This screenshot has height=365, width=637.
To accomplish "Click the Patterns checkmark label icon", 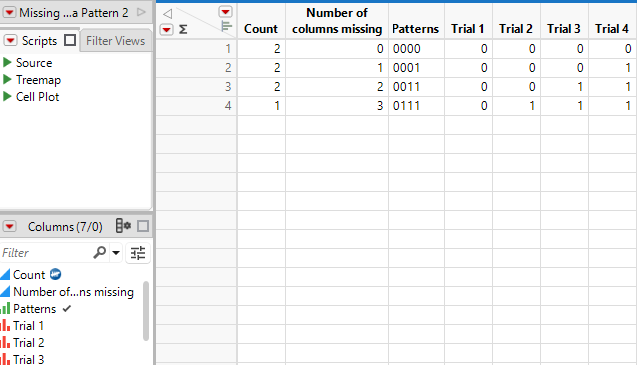I will [x=67, y=309].
